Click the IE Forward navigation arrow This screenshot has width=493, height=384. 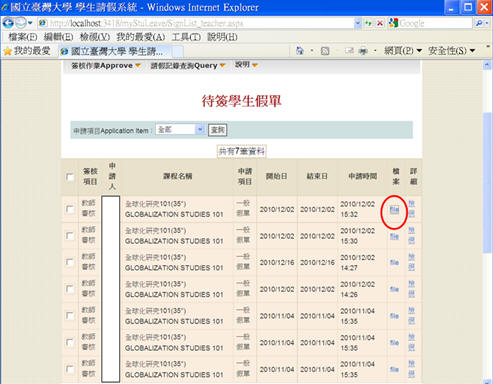click(x=20, y=23)
